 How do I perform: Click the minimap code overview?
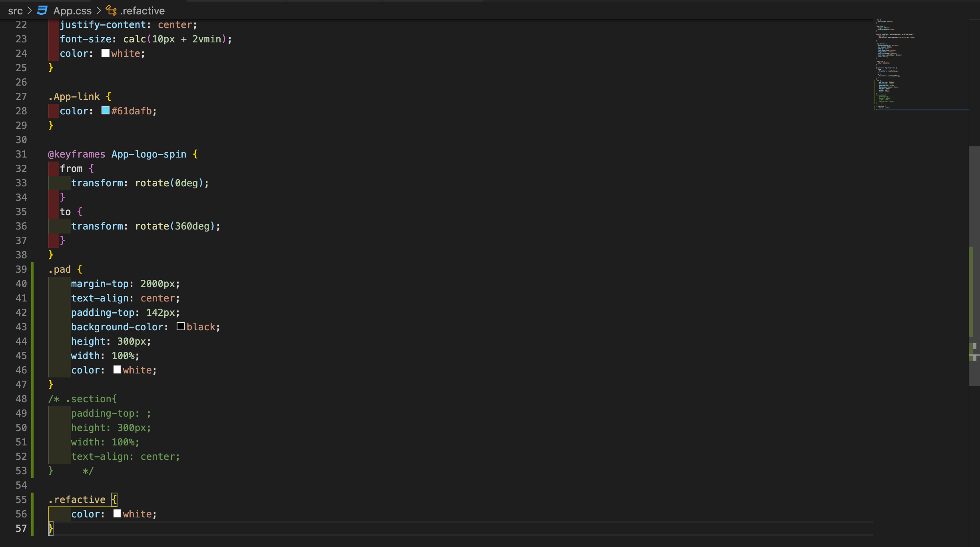[x=920, y=64]
